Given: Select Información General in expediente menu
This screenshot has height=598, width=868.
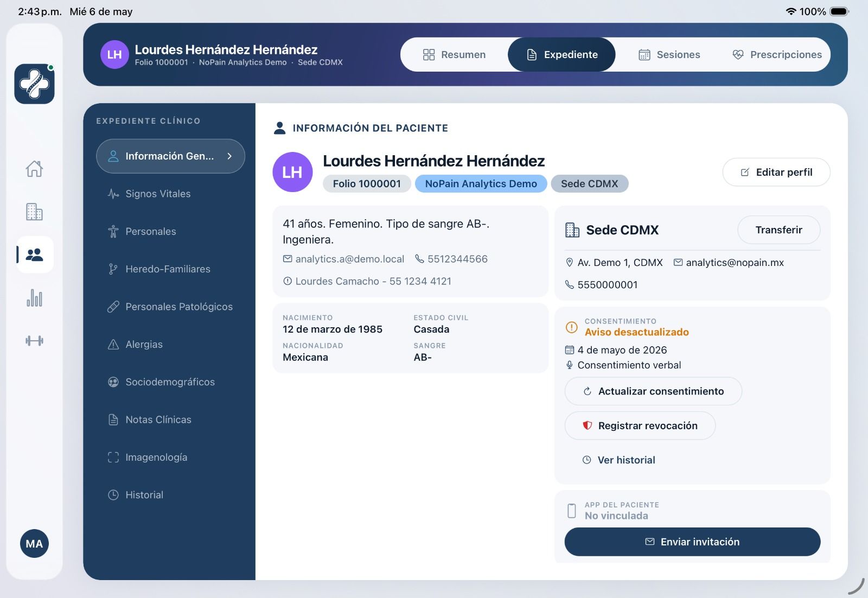Looking at the screenshot, I should 170,156.
